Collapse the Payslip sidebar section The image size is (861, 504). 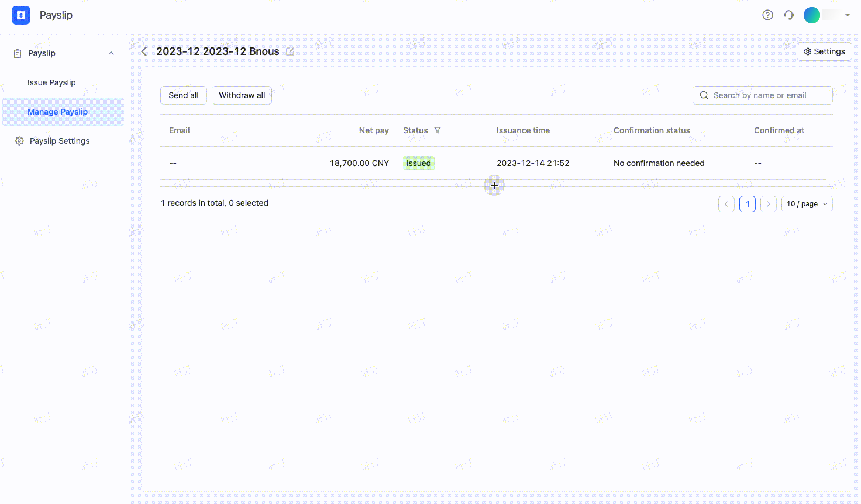[111, 53]
